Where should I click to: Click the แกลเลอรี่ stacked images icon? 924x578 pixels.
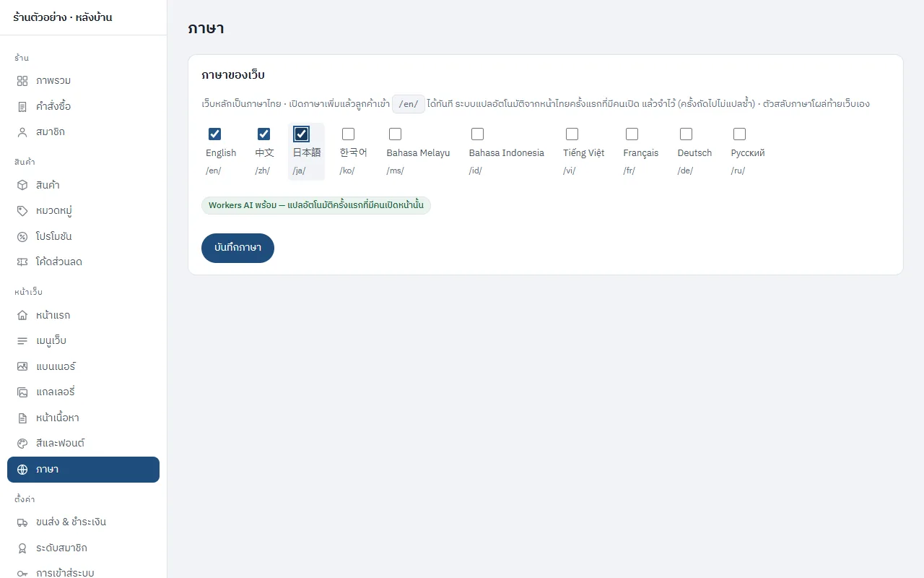coord(22,392)
